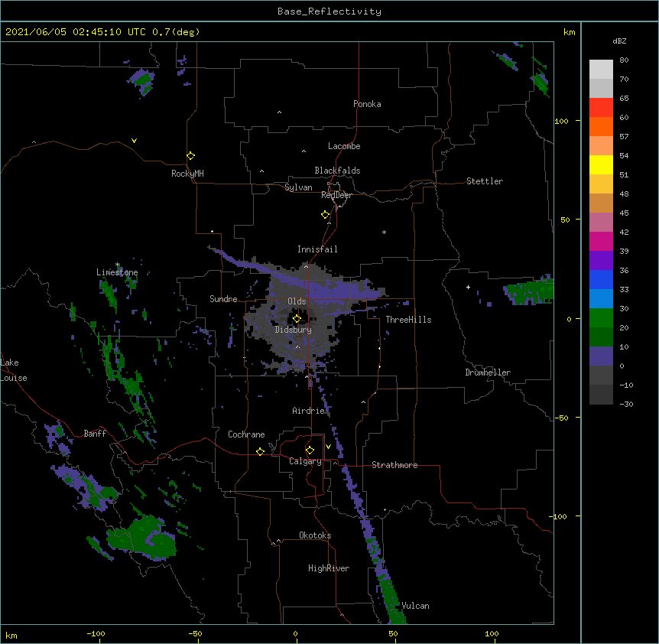Click the Limestone label
Viewport: 659px width, 644px height.
tap(117, 272)
